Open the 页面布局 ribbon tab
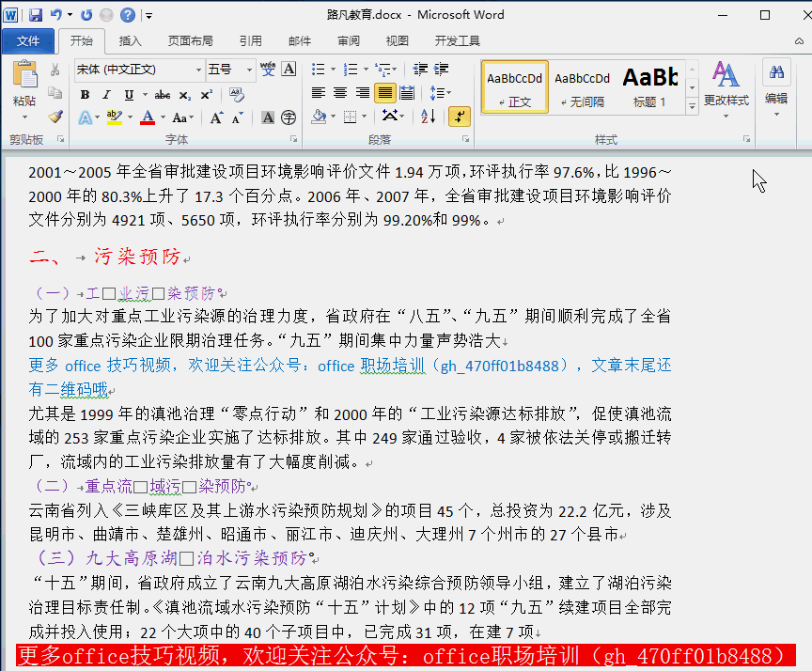The width and height of the screenshot is (812, 671). point(190,41)
